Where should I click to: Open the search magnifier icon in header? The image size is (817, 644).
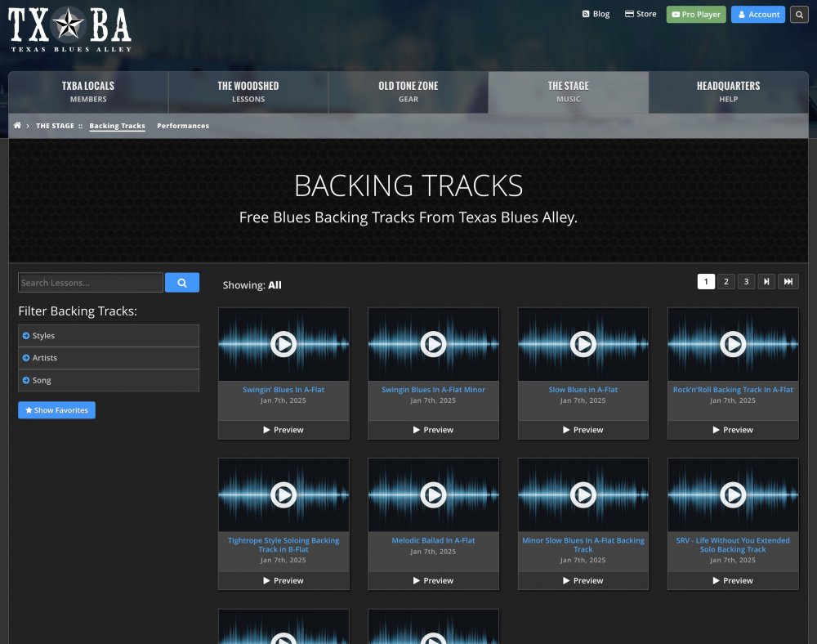tap(799, 15)
